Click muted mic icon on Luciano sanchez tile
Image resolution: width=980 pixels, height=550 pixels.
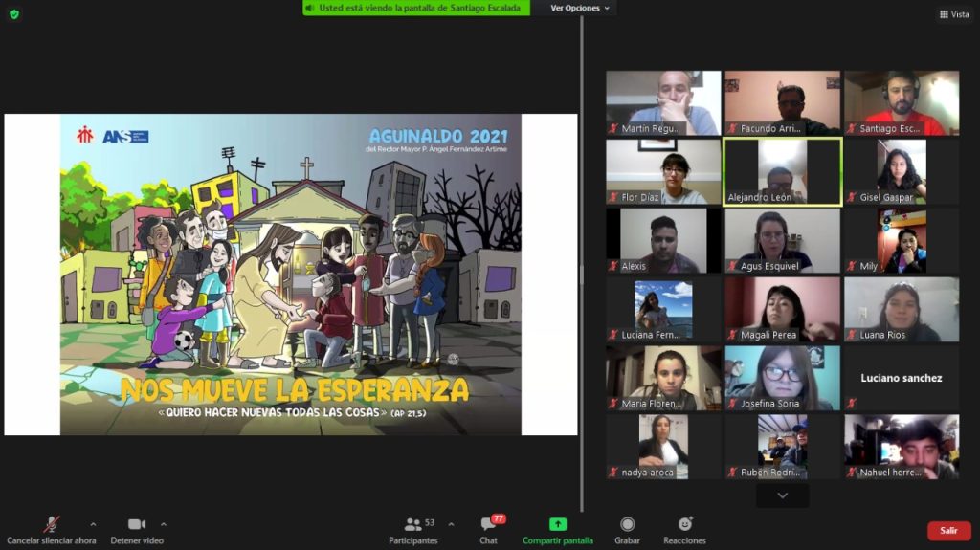click(851, 403)
